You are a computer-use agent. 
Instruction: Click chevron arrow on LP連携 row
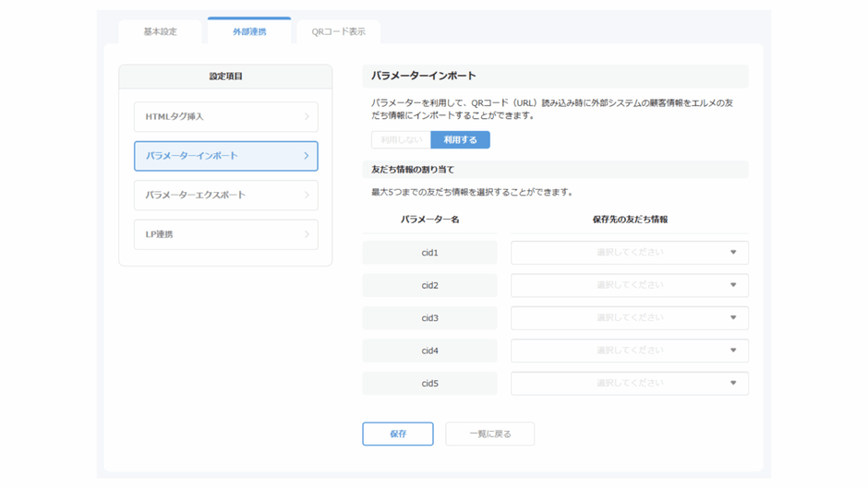click(307, 234)
